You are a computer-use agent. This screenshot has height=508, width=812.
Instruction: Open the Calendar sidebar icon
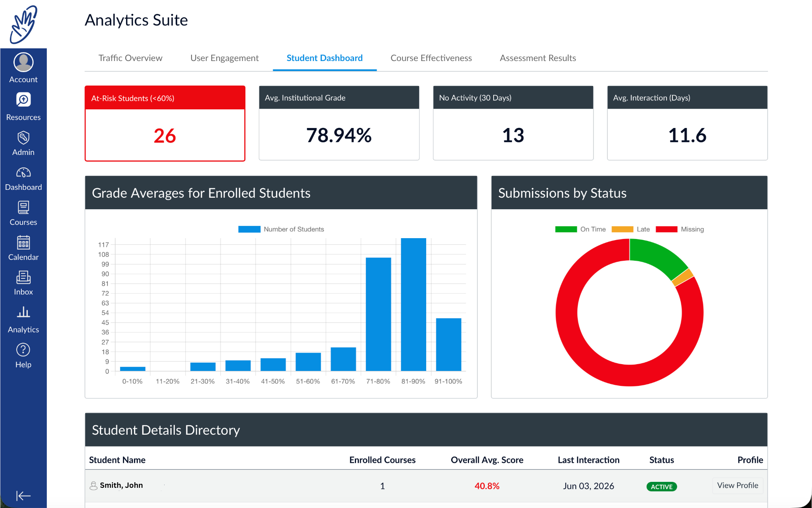coord(23,243)
